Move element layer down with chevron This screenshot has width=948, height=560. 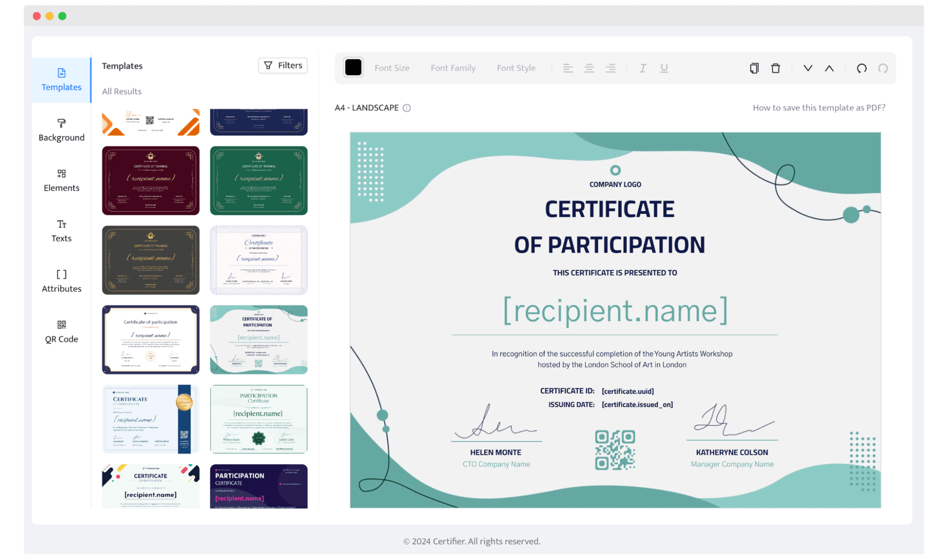[807, 68]
